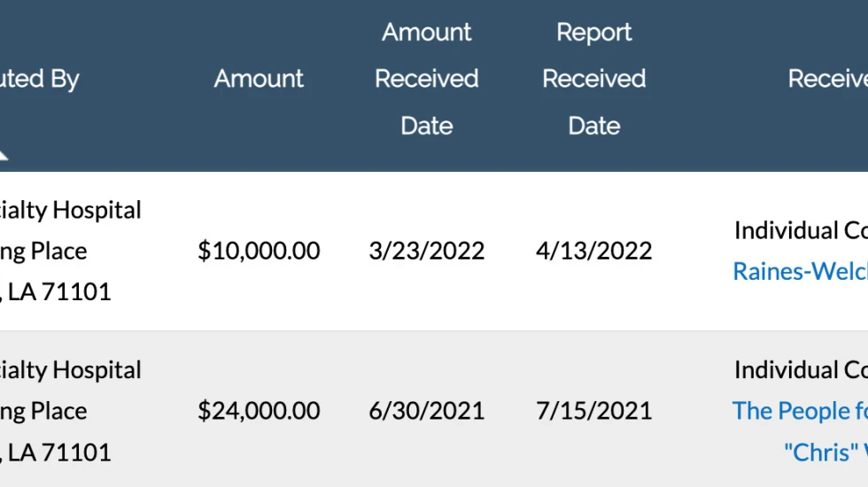Click Individual Contribution text in second row
Screen dimensions: 868x487
pos(801,370)
